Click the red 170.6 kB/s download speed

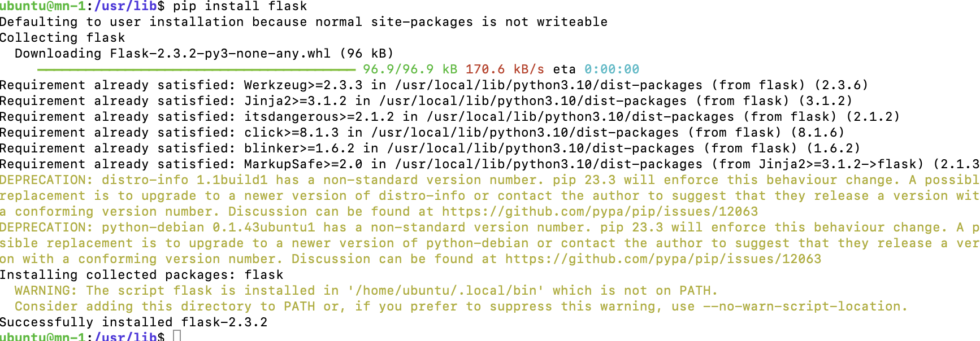tap(505, 69)
